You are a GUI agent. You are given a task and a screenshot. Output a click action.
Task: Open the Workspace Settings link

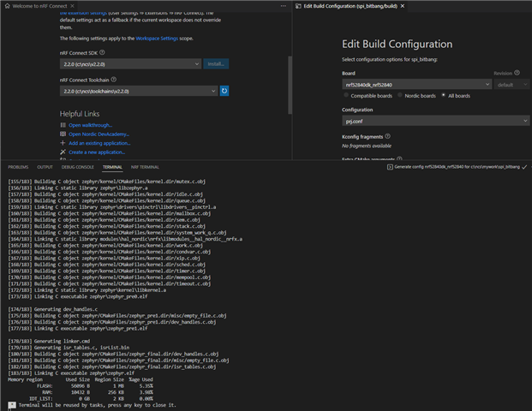click(x=157, y=39)
